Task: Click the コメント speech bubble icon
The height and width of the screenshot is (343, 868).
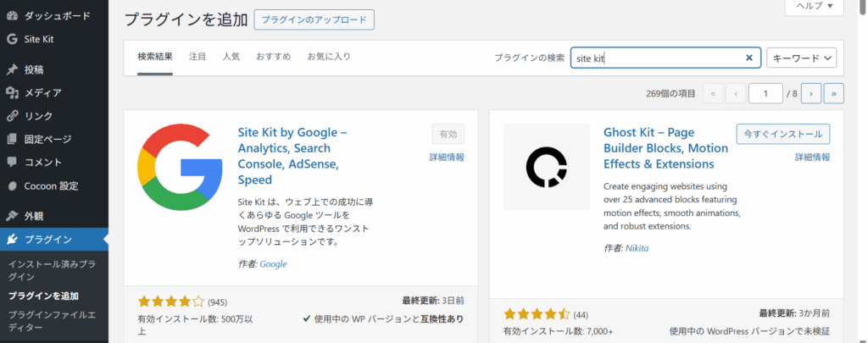Action: click(12, 162)
